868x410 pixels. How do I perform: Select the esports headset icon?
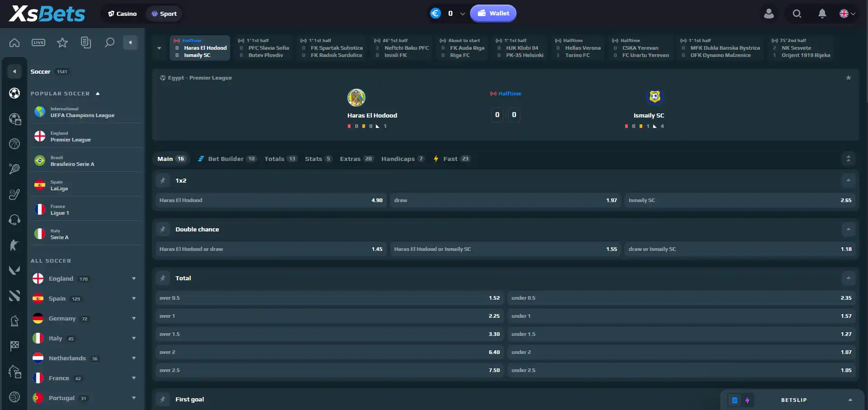click(x=14, y=220)
